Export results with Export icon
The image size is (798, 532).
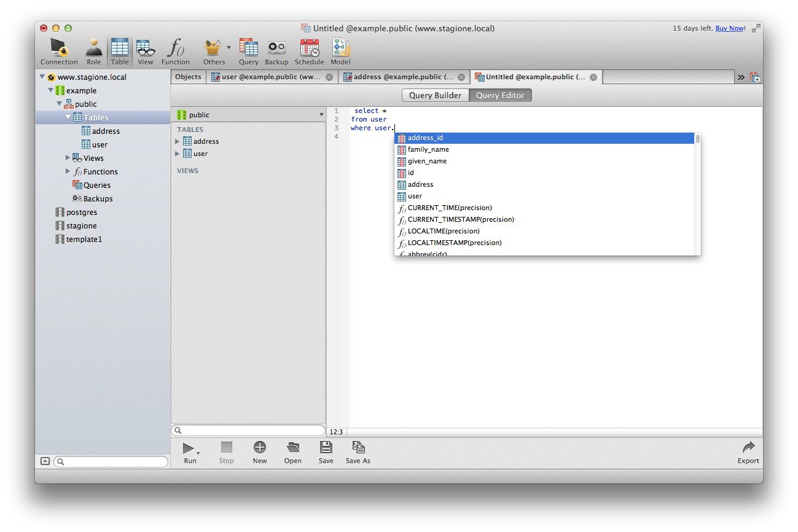coord(748,453)
